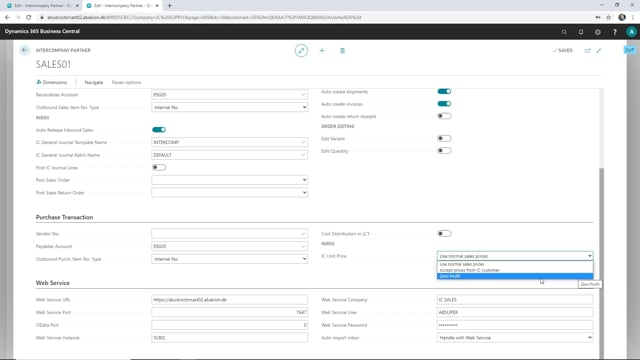Image resolution: width=640 pixels, height=360 pixels.
Task: Open the Vendor No. lookup dropdown
Action: click(303, 234)
